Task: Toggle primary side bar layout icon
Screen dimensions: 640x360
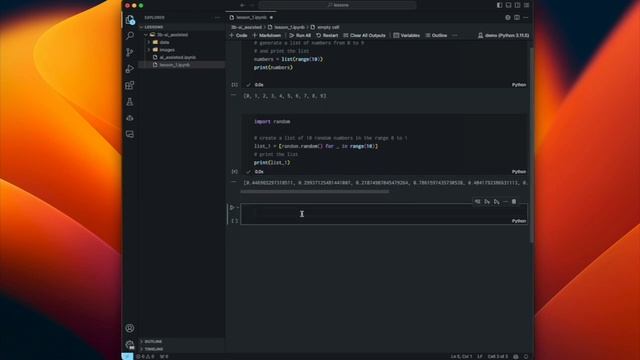Action: (x=500, y=5)
